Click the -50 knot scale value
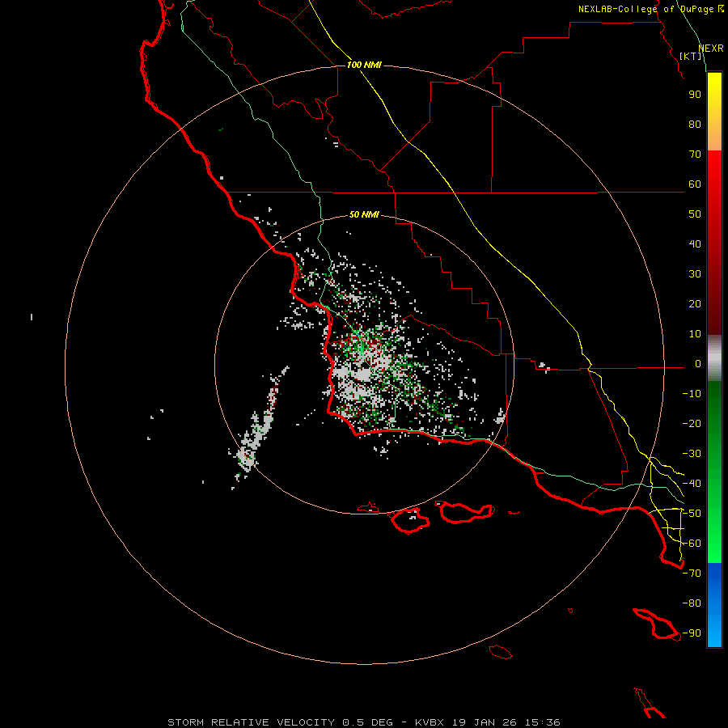Screen dimensions: 728x728 [x=692, y=514]
